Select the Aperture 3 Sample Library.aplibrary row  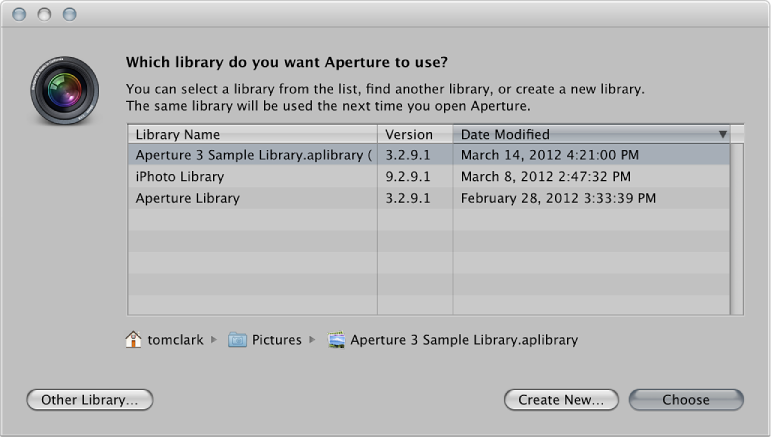[428, 155]
